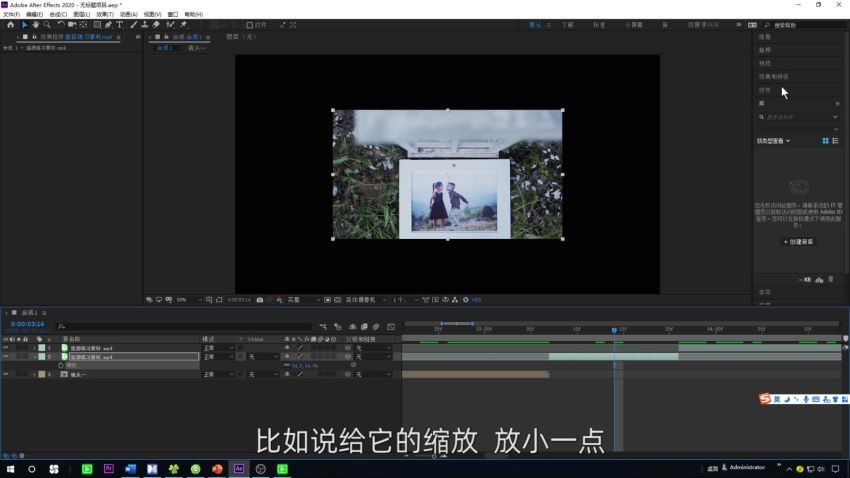This screenshot has width=850, height=478.
Task: Toggle region of interest button below viewer
Action: pyautogui.click(x=327, y=300)
